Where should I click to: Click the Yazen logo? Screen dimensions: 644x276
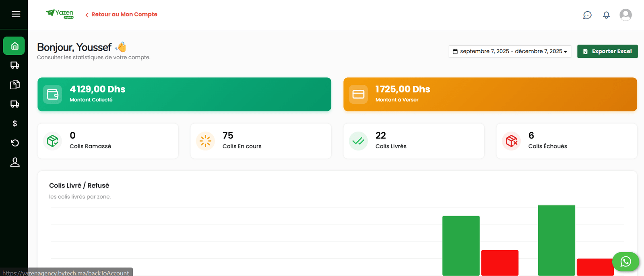click(60, 14)
